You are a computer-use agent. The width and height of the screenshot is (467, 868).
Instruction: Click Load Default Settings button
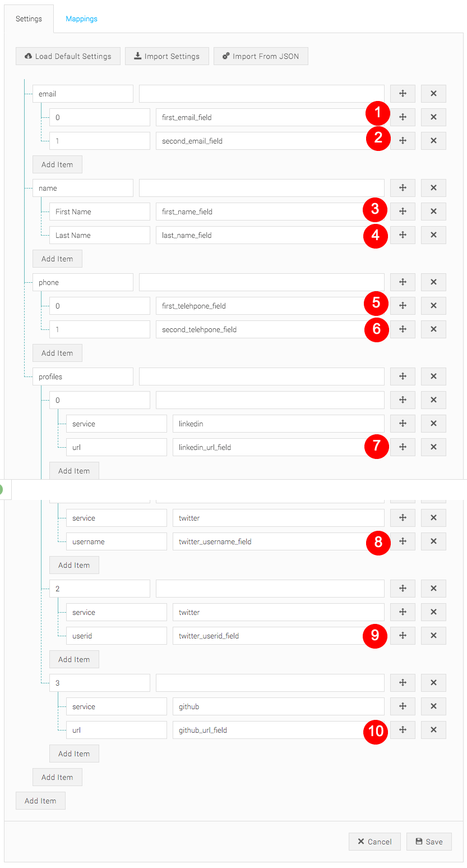tap(68, 56)
